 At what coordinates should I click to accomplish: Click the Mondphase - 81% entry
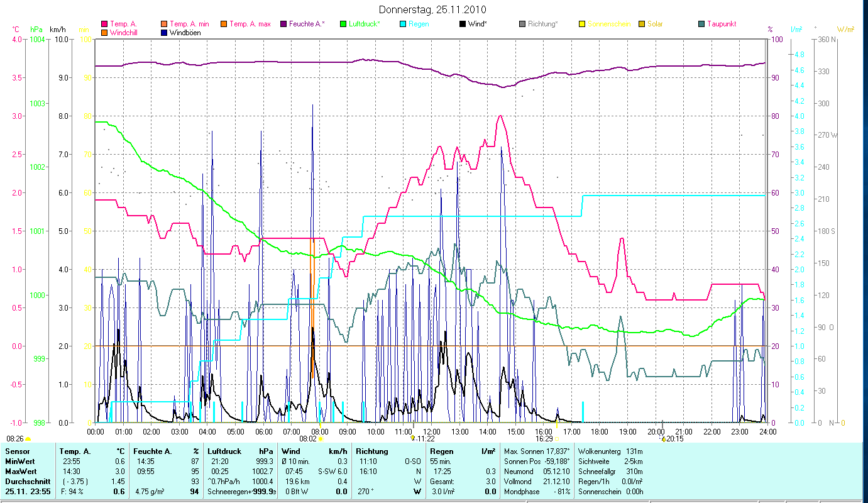(537, 492)
